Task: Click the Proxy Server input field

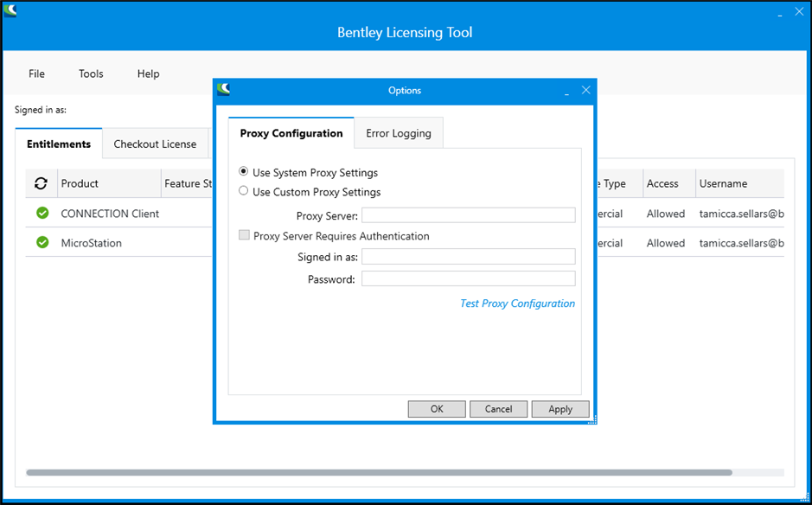Action: (x=468, y=214)
